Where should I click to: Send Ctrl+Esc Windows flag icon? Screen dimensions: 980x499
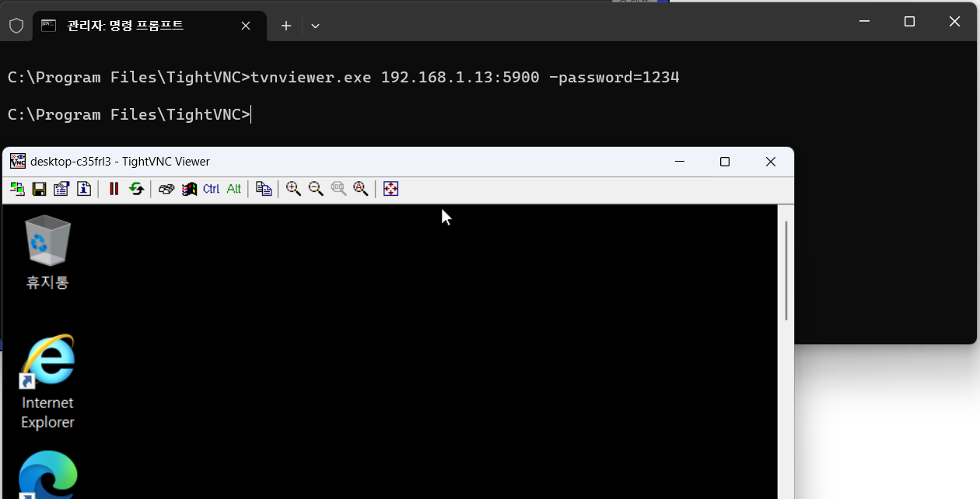click(x=188, y=189)
